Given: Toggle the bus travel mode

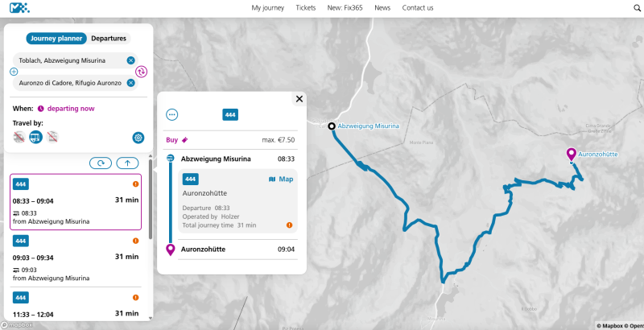Looking at the screenshot, I should 35,138.
